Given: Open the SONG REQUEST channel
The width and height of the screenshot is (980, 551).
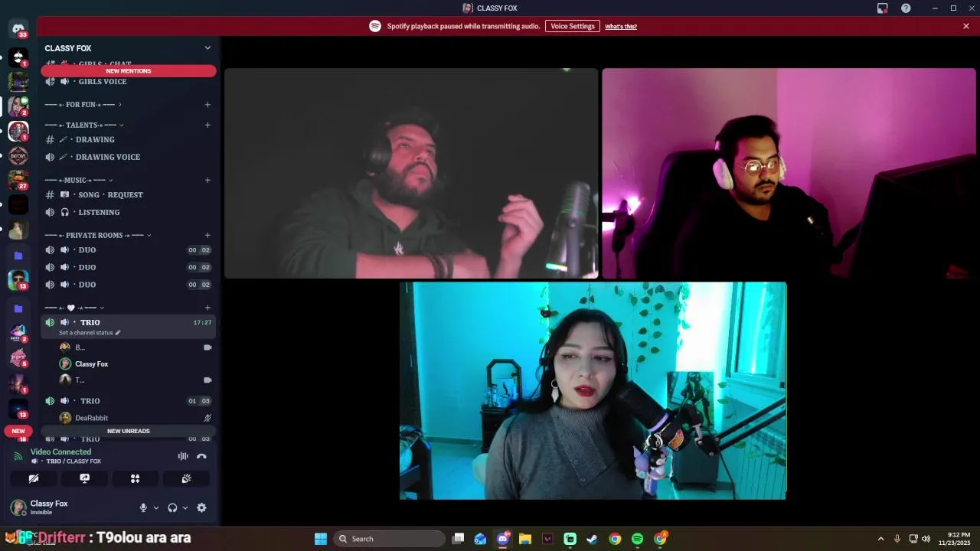Looking at the screenshot, I should pyautogui.click(x=129, y=194).
